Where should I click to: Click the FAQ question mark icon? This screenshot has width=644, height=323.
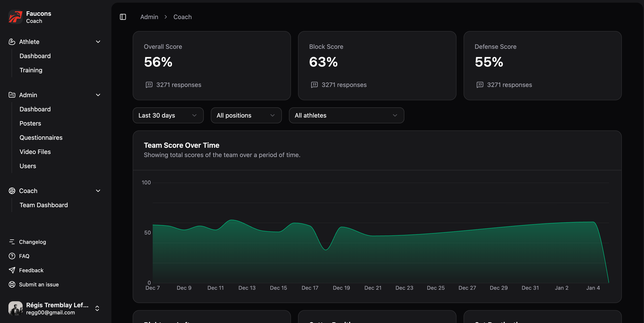tap(12, 256)
